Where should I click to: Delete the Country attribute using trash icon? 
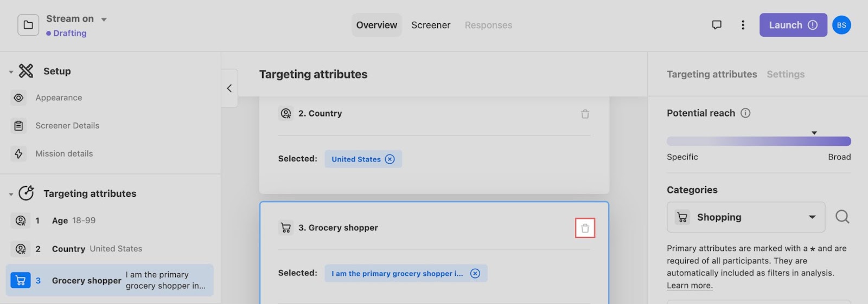point(585,114)
